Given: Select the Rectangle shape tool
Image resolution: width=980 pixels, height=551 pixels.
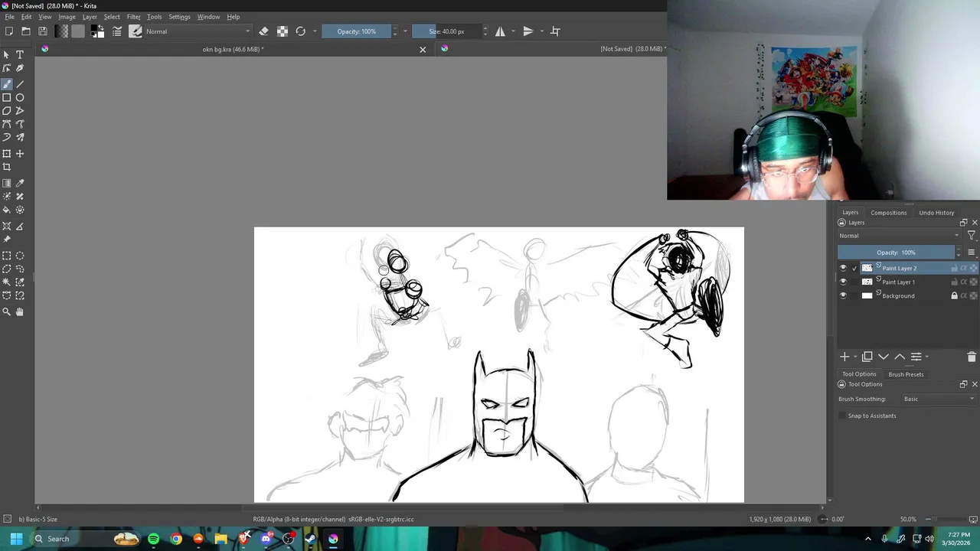Looking at the screenshot, I should click(x=7, y=98).
